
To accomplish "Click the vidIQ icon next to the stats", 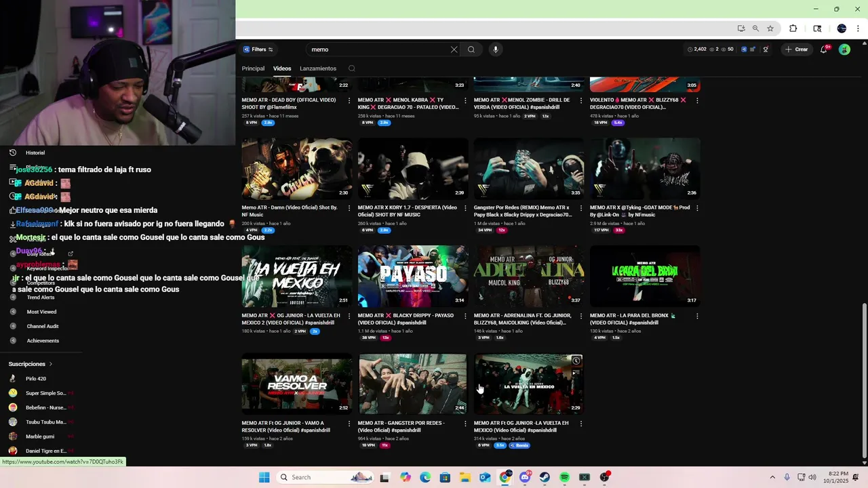I will (x=744, y=49).
